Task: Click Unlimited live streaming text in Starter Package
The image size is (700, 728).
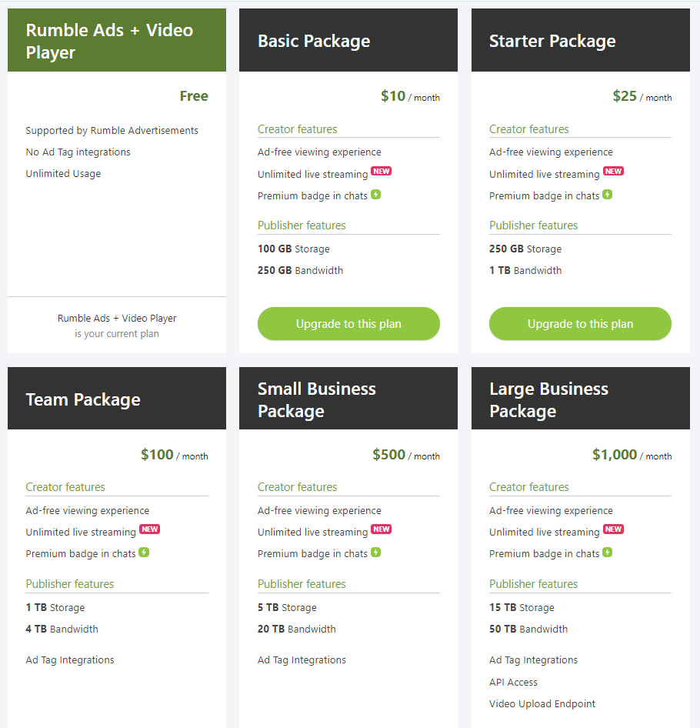Action: tap(545, 174)
